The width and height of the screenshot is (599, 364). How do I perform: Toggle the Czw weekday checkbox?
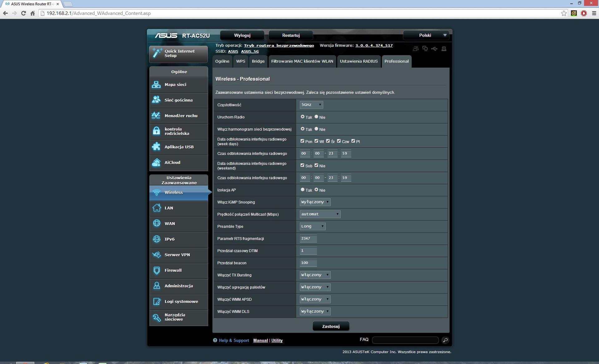(x=339, y=141)
